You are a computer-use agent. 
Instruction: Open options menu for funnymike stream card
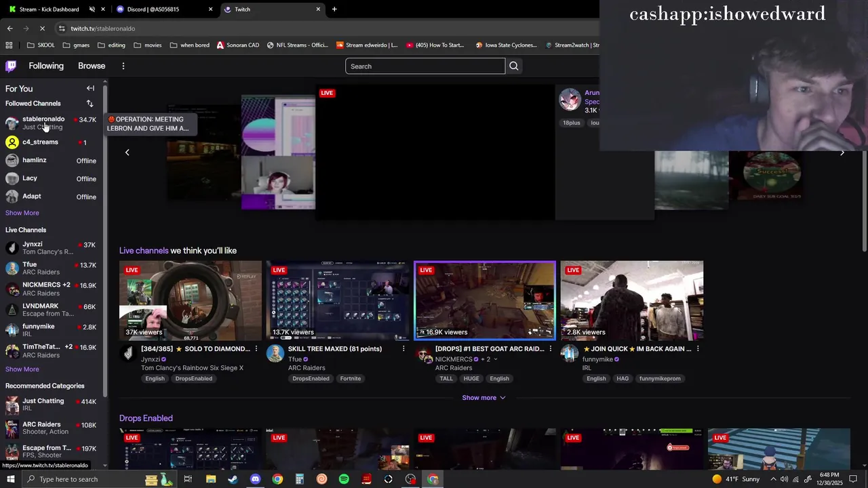(698, 348)
